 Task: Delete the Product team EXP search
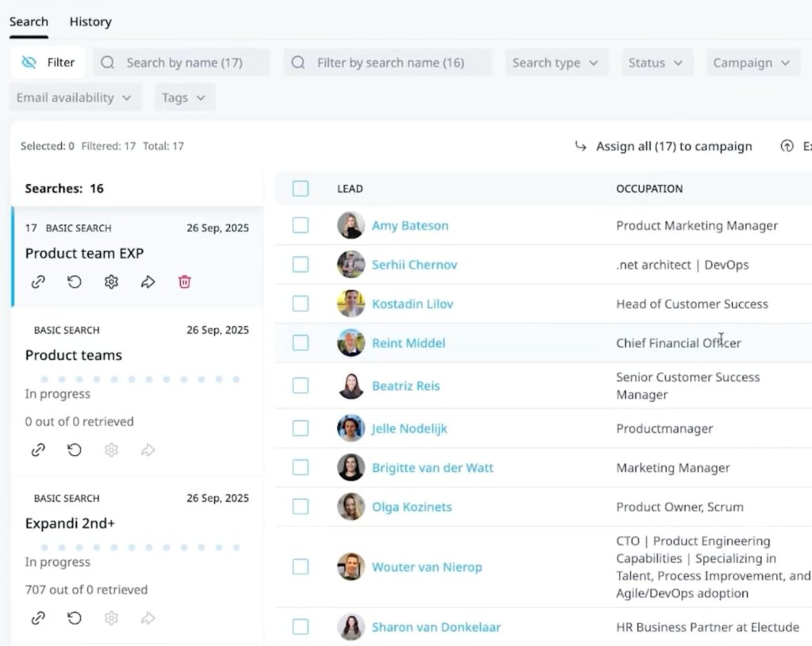pyautogui.click(x=185, y=282)
